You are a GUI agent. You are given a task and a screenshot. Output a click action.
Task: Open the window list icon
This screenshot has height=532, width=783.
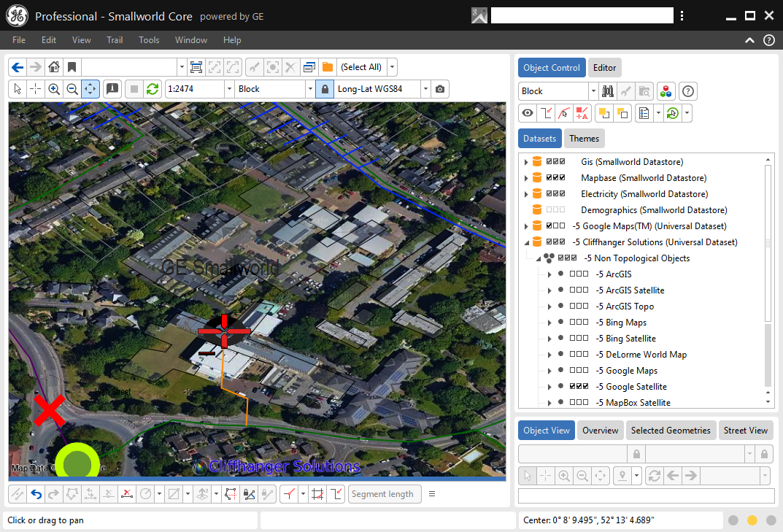point(309,67)
